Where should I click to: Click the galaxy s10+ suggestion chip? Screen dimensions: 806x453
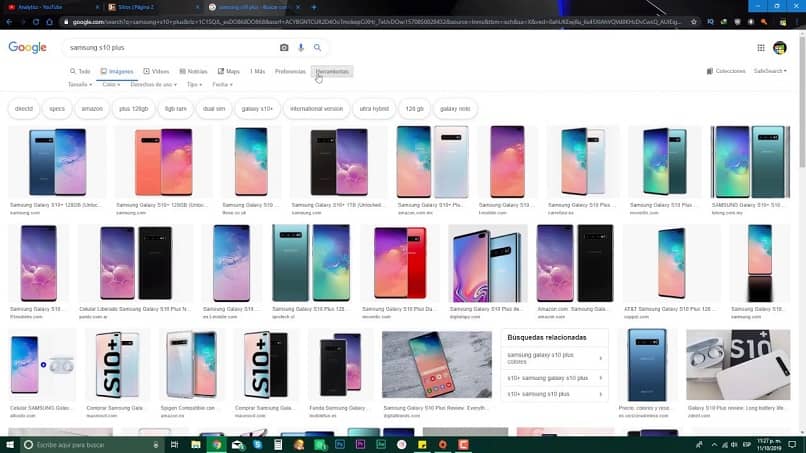click(x=257, y=108)
